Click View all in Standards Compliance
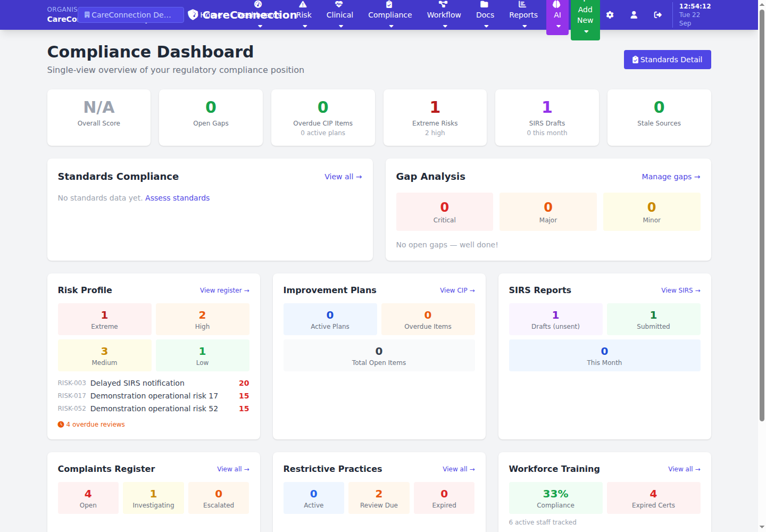766x532 pixels. click(x=343, y=177)
